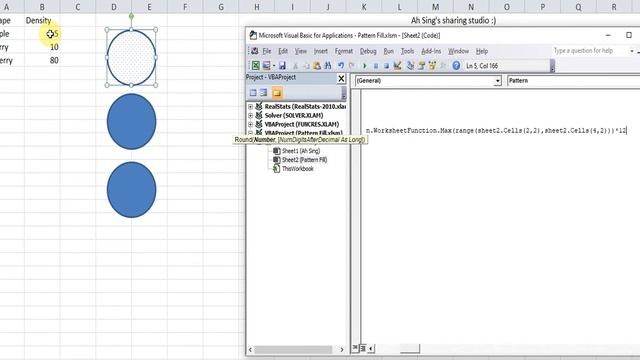Viewport: 640px width, 360px height.
Task: Open the Tools menu
Action: [x=407, y=51]
